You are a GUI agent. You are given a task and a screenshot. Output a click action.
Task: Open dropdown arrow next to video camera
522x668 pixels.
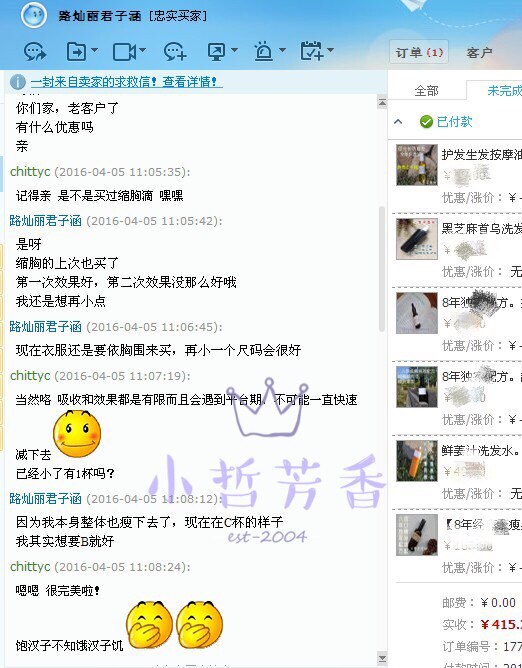pyautogui.click(x=142, y=50)
